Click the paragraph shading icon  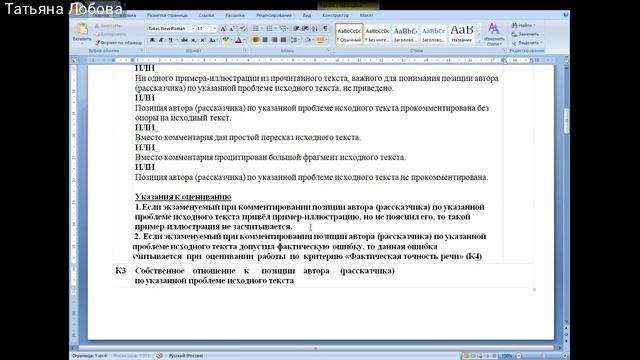308,40
